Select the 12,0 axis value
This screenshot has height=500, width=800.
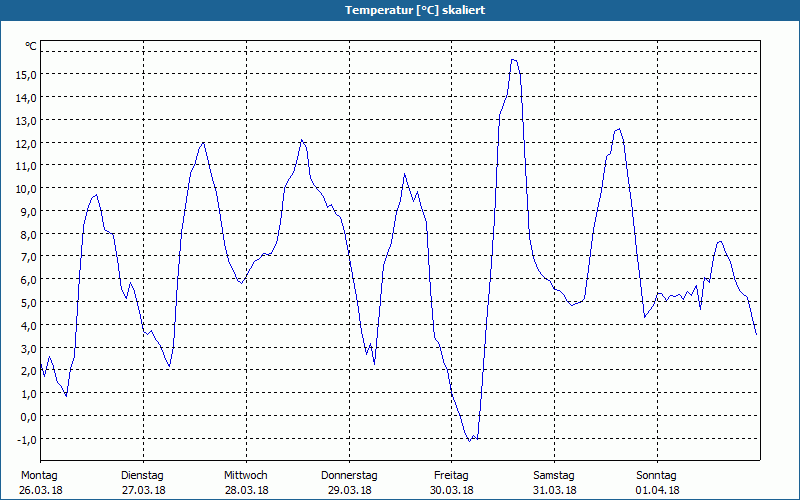[26, 143]
